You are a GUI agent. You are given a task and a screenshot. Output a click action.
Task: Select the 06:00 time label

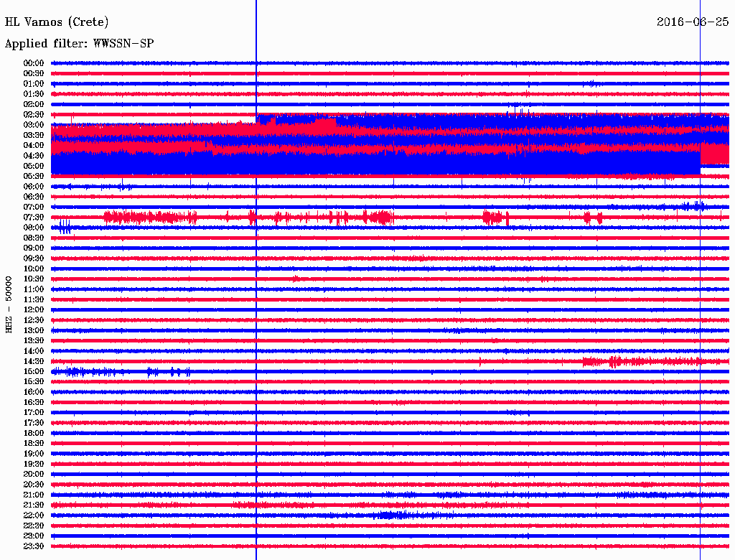tap(34, 187)
